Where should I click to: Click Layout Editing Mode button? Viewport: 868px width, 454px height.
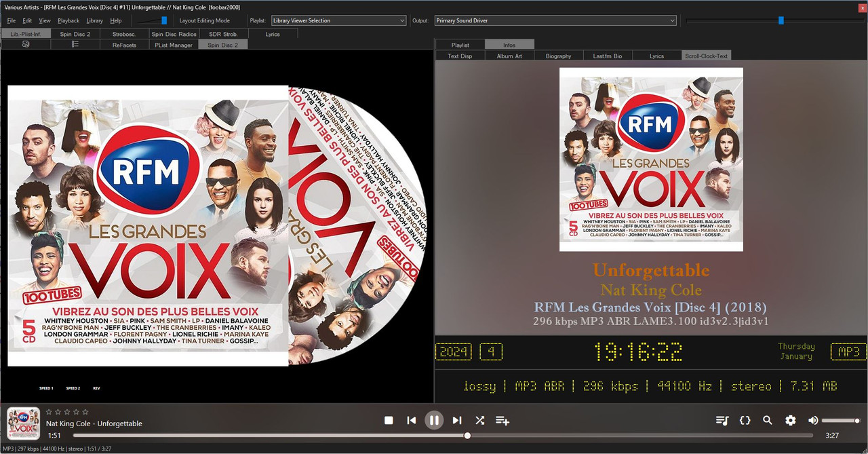pos(205,20)
